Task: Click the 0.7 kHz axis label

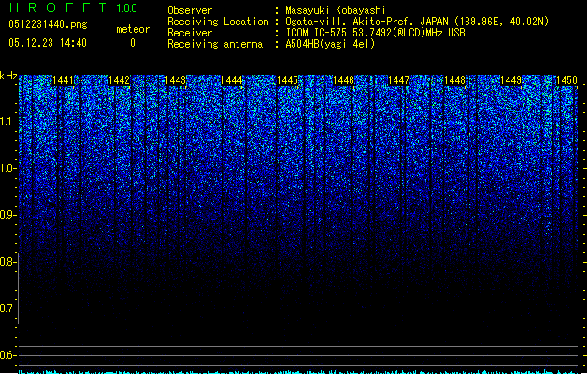Action: (x=7, y=309)
